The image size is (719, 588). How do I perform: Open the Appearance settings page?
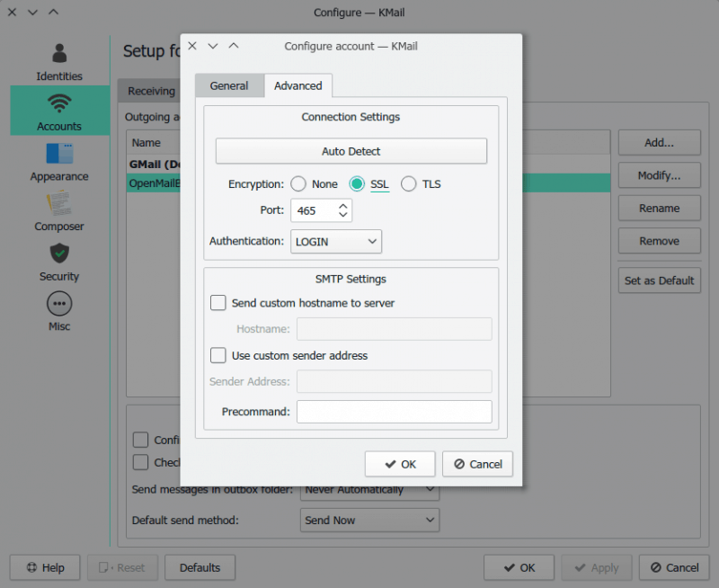pyautogui.click(x=58, y=162)
